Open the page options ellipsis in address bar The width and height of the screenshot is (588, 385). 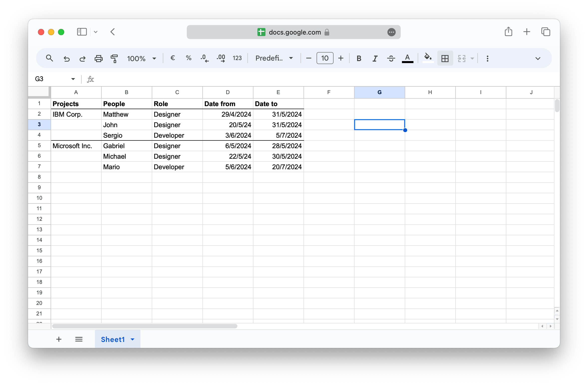pyautogui.click(x=391, y=32)
